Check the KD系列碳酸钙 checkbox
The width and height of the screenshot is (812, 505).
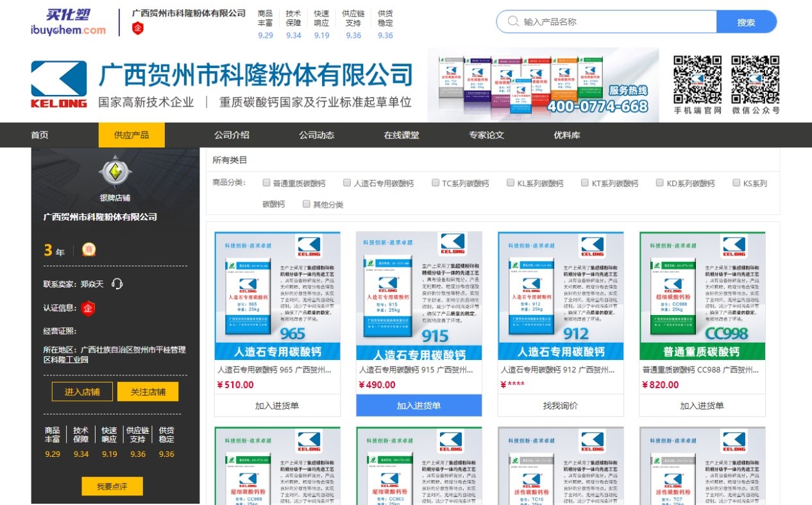click(x=660, y=183)
